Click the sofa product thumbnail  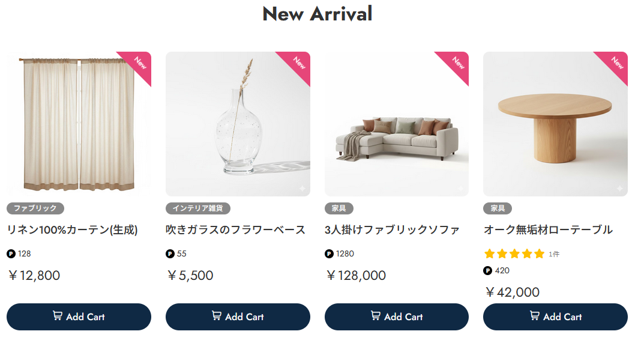point(396,132)
